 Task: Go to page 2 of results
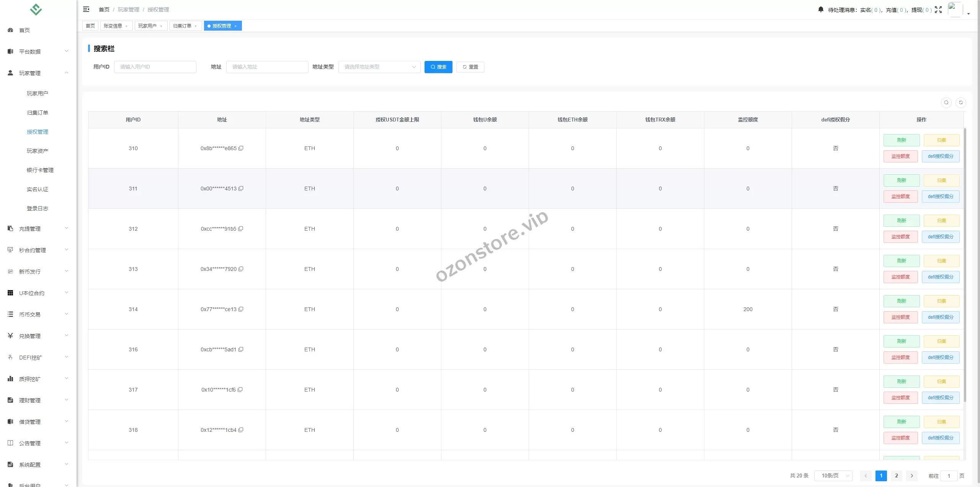pos(897,476)
